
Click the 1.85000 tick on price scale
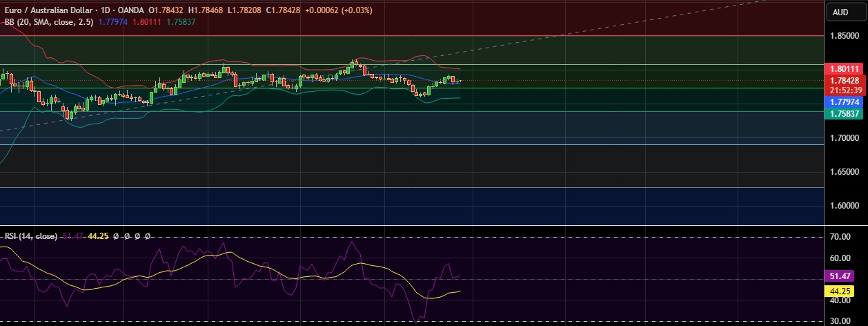[844, 35]
